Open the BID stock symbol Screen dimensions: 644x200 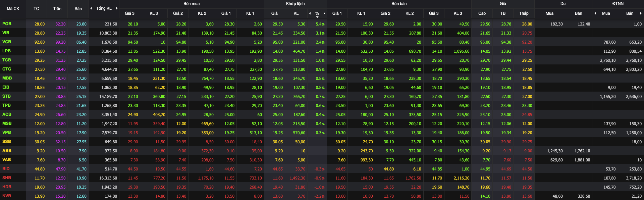(6, 169)
